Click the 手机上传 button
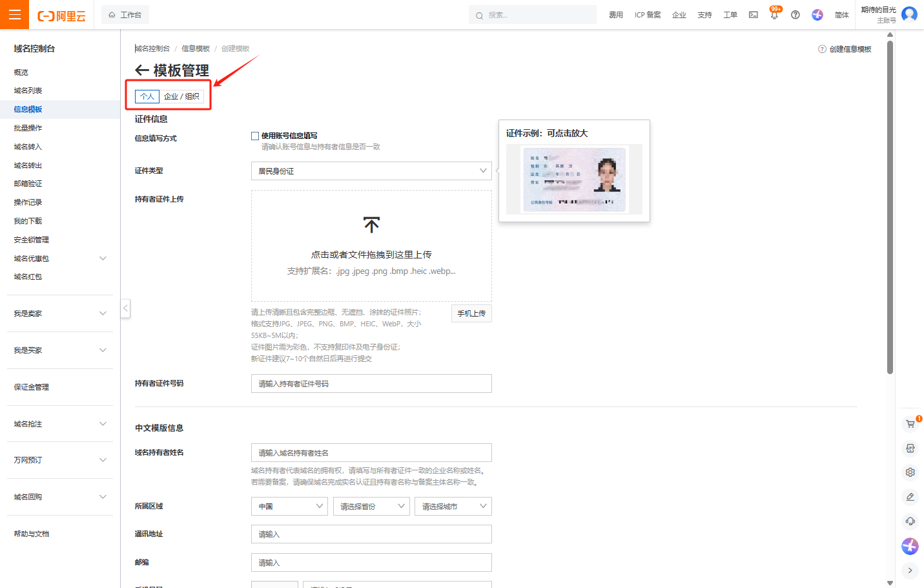Screen dimensions: 924x588 [x=471, y=313]
